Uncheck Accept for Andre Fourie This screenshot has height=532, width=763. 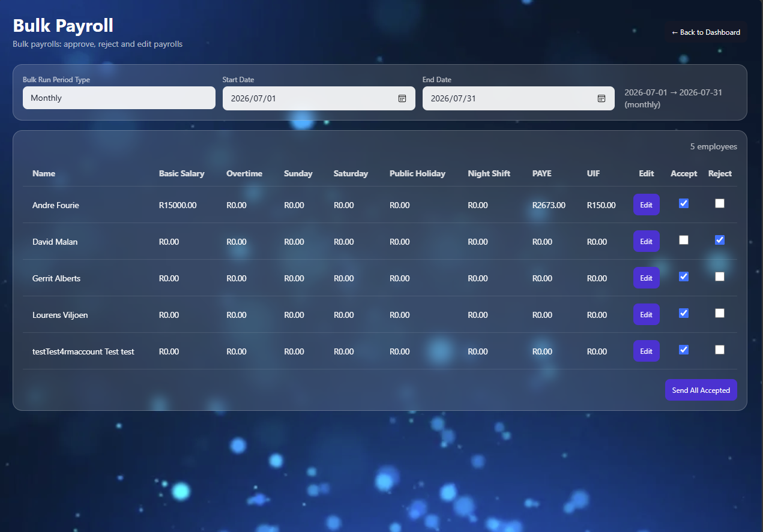click(x=684, y=203)
